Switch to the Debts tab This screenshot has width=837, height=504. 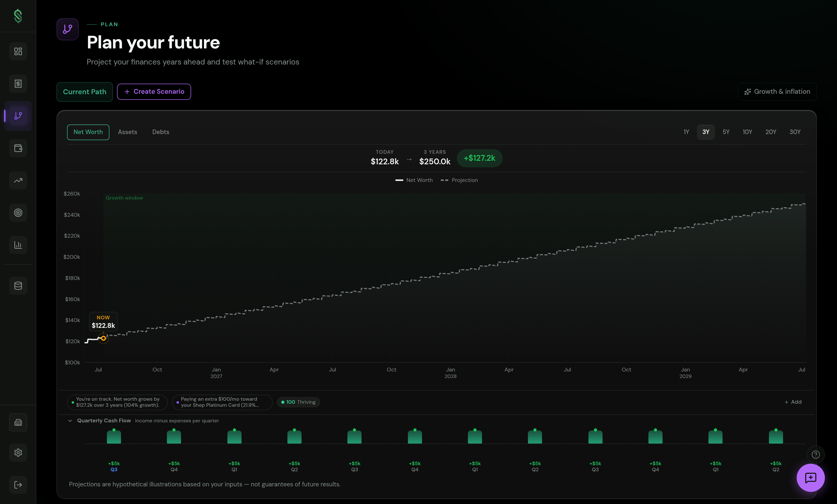tap(161, 132)
